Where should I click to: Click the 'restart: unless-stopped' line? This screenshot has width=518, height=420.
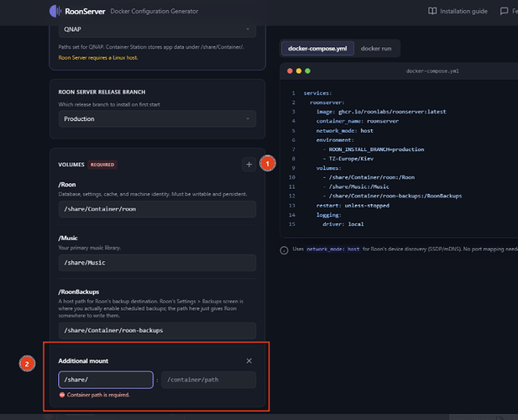tap(353, 206)
